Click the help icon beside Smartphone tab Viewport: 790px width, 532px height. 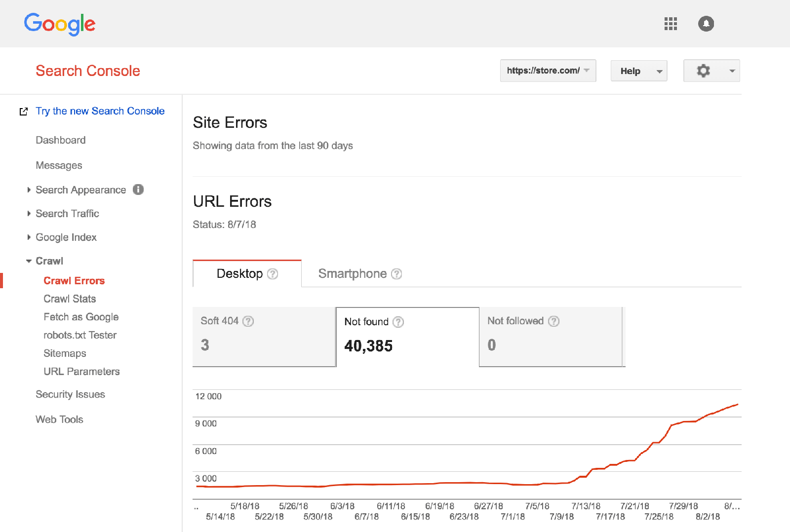(x=396, y=274)
